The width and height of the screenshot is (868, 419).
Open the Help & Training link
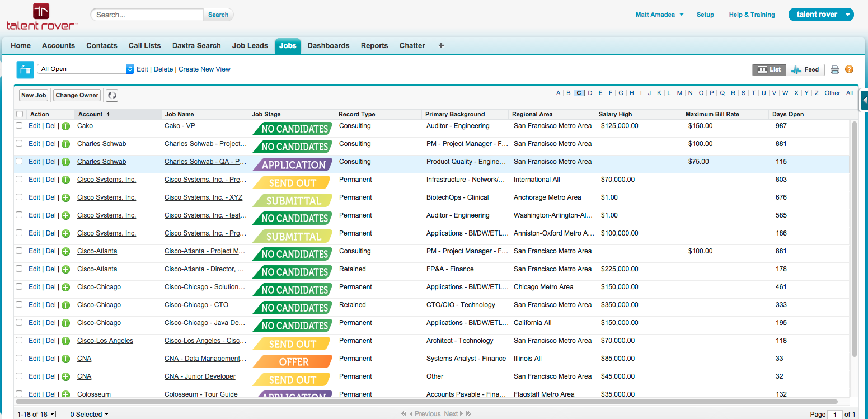click(752, 15)
